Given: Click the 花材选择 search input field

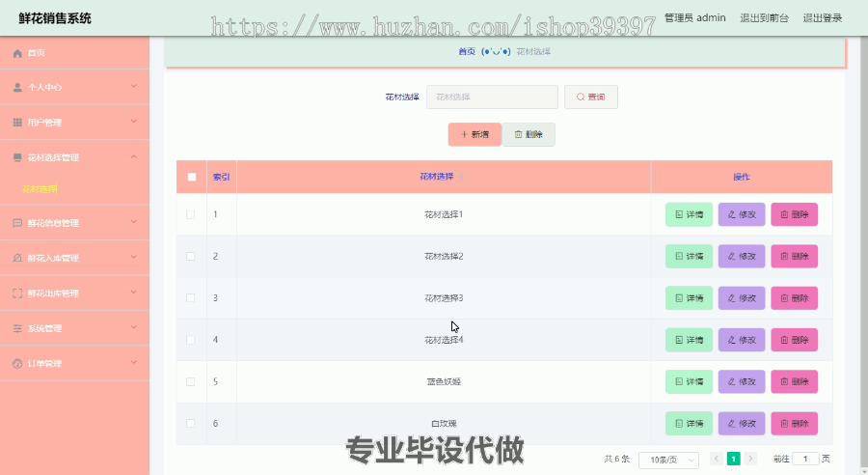Looking at the screenshot, I should (x=492, y=97).
